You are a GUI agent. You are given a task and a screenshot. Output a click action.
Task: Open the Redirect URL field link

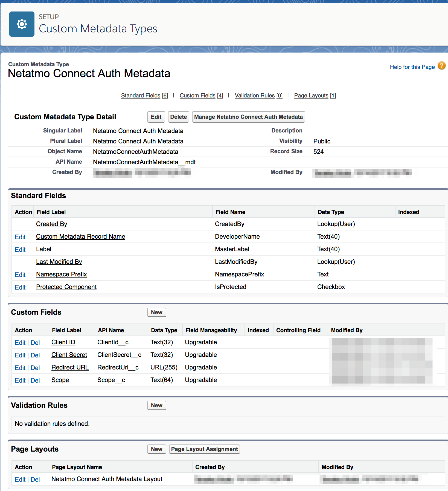pyautogui.click(x=70, y=367)
